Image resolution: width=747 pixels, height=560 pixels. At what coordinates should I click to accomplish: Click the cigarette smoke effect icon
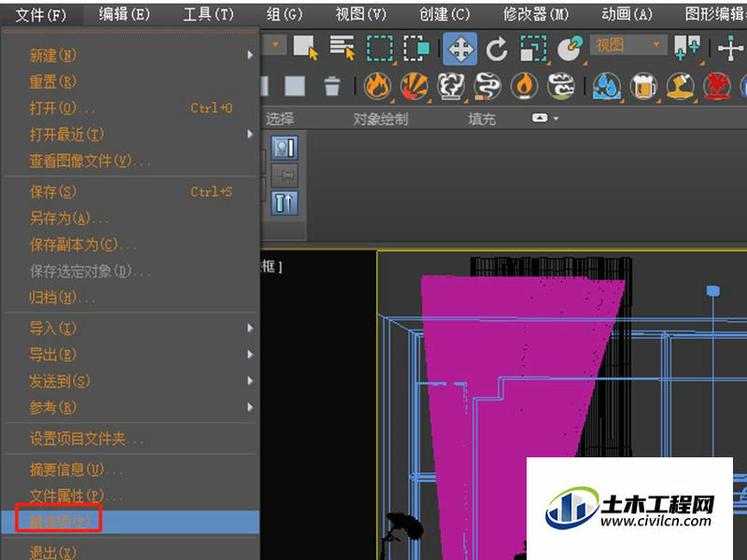pyautogui.click(x=487, y=86)
